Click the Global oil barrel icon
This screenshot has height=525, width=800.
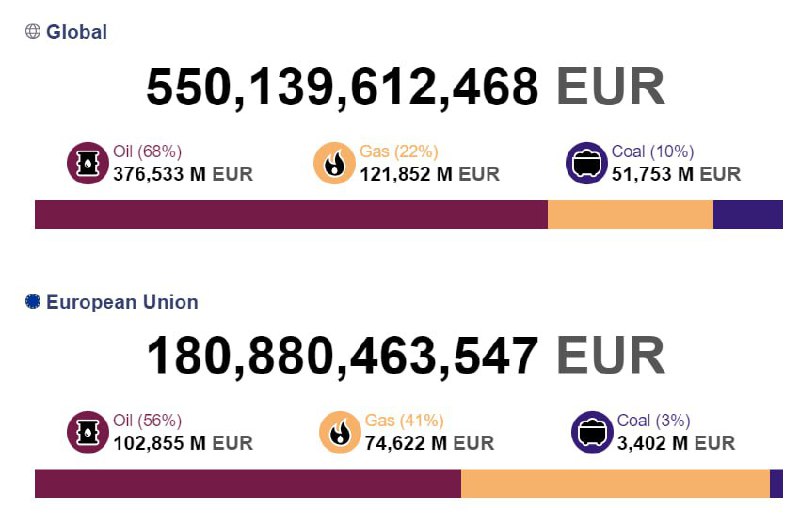click(87, 163)
